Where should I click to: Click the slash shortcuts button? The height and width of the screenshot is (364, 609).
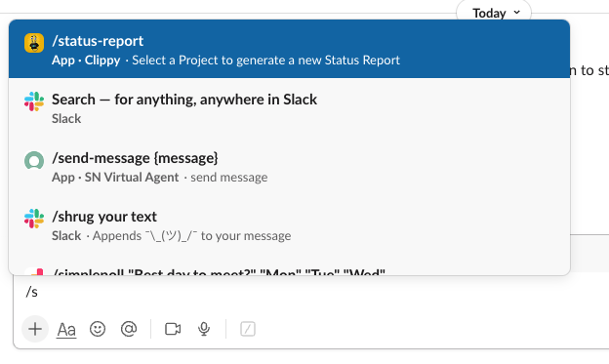click(x=248, y=329)
